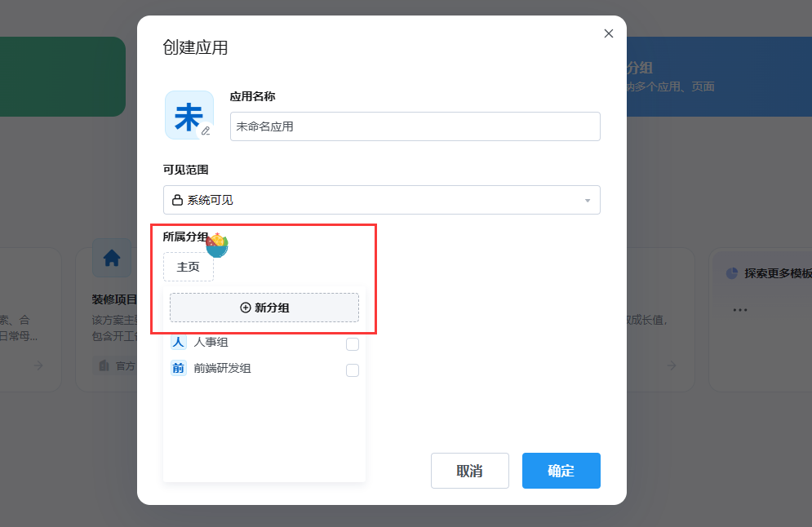Viewport: 812px width, 527px height.
Task: Check the checkbox next to 前端研发组
Action: pos(352,370)
